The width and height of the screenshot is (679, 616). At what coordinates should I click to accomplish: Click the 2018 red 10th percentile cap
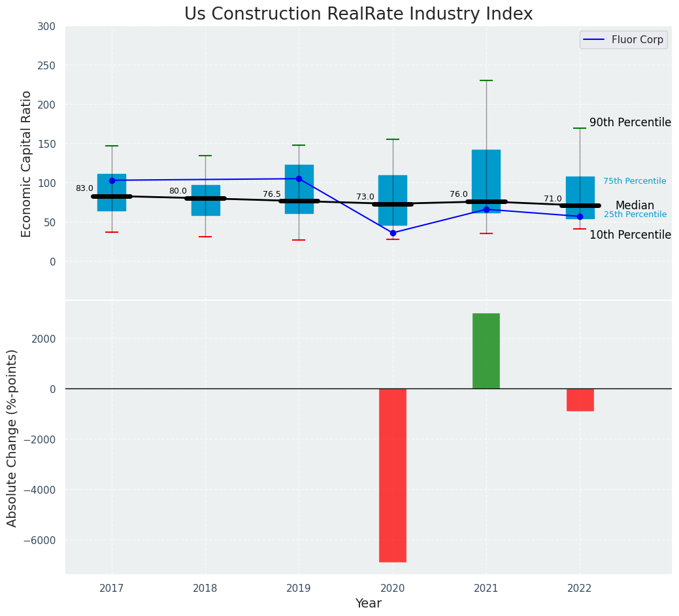tap(206, 237)
